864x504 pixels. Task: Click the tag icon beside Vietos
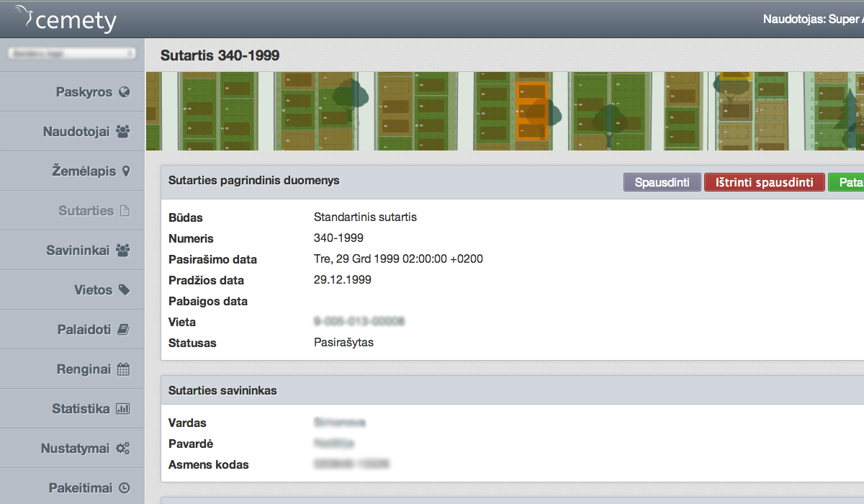click(124, 290)
